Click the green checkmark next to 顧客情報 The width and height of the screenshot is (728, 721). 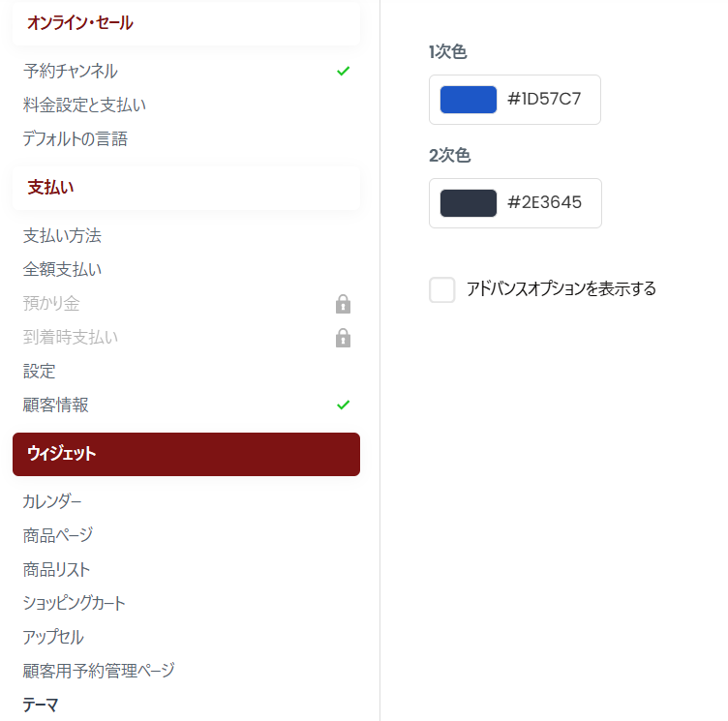(x=343, y=405)
